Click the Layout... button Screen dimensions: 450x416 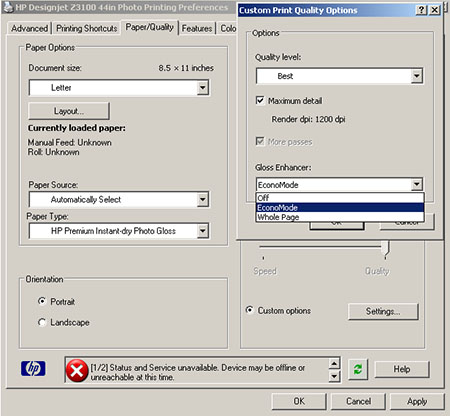(69, 111)
